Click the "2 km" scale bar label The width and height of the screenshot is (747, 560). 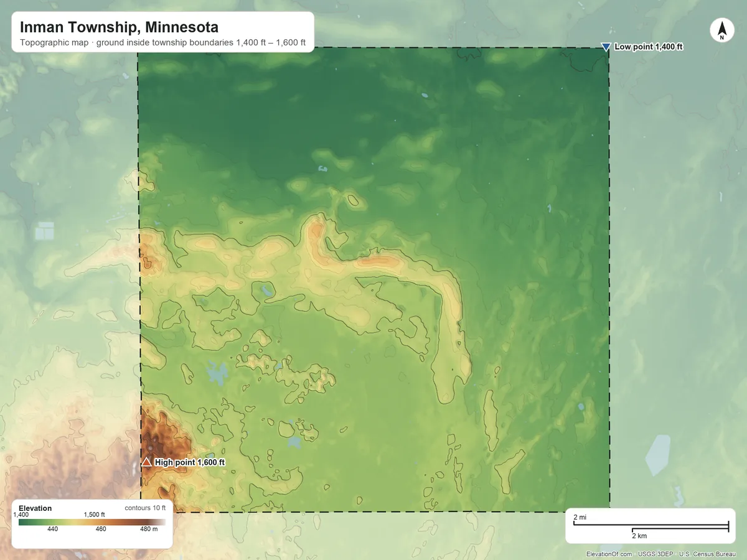coord(639,536)
